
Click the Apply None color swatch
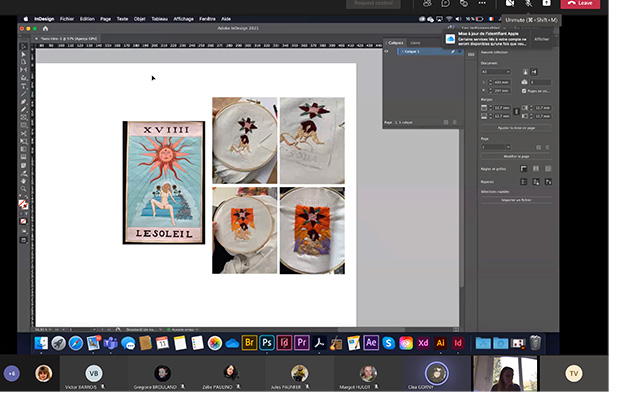24,221
